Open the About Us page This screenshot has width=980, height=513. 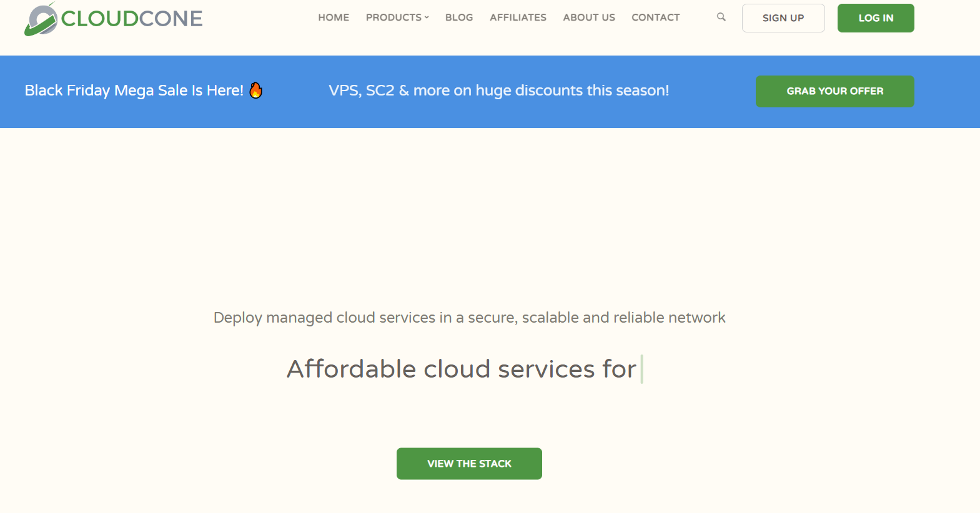[x=589, y=17]
